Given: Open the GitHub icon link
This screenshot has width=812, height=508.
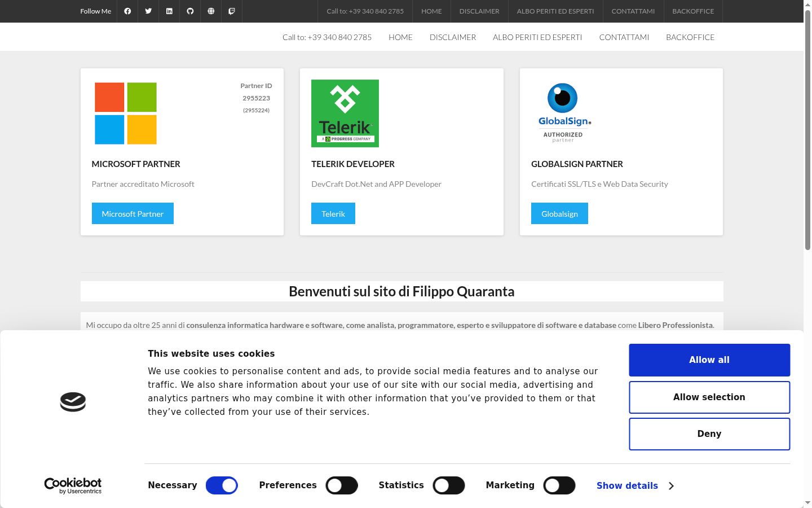Looking at the screenshot, I should point(190,11).
